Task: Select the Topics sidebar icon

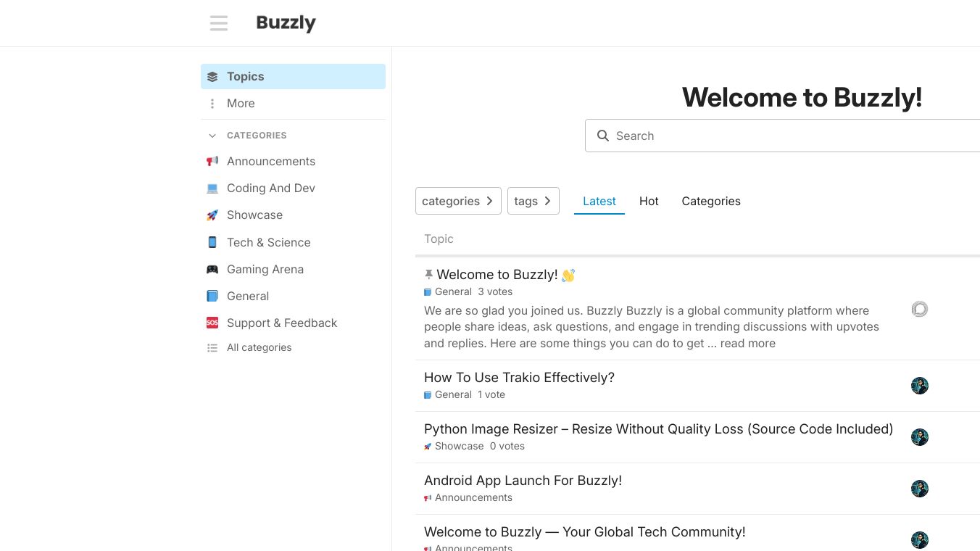Action: coord(212,76)
